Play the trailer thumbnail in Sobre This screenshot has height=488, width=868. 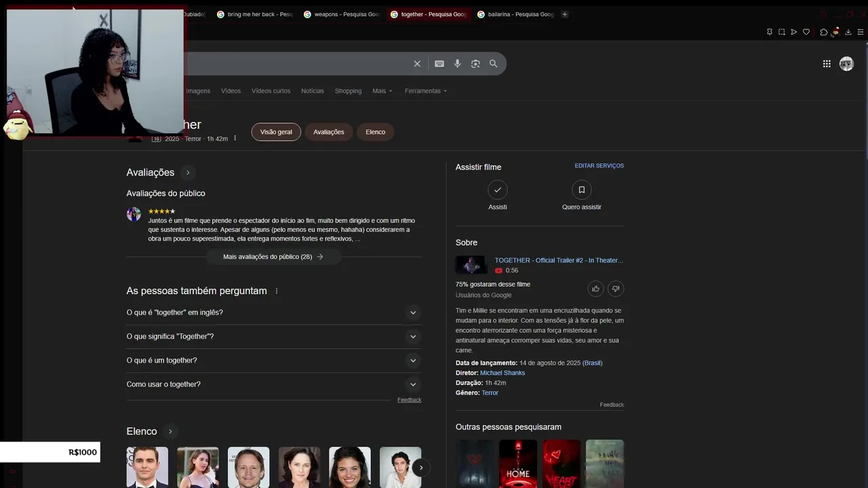click(471, 264)
